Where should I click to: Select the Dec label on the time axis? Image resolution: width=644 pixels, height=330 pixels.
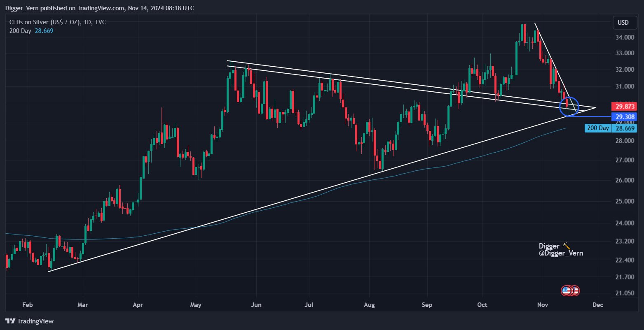(x=598, y=305)
